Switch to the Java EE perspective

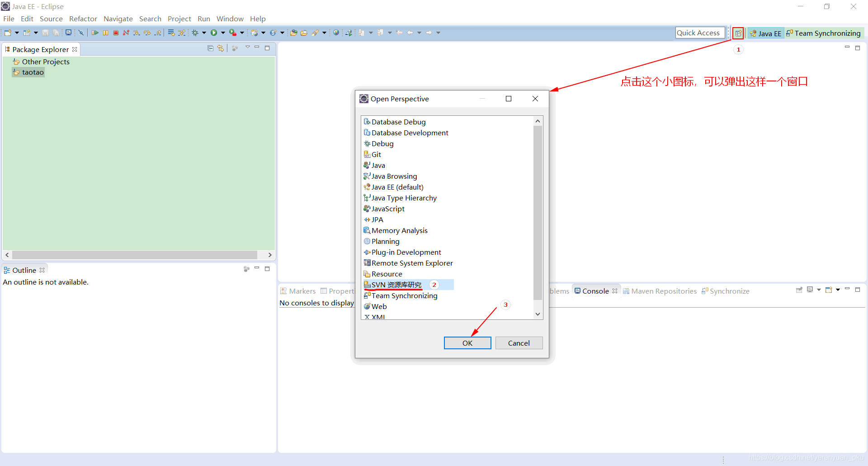[x=765, y=33]
